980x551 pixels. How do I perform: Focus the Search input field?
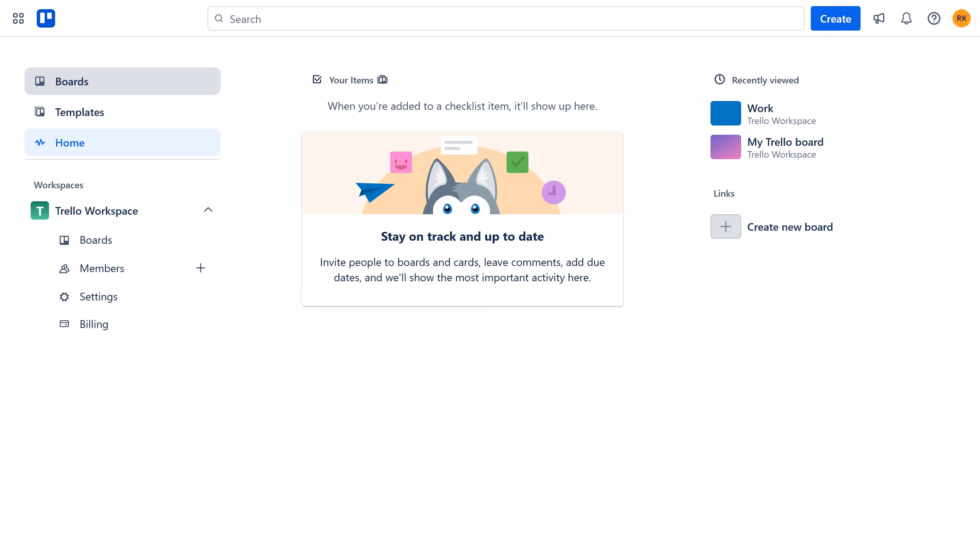506,18
